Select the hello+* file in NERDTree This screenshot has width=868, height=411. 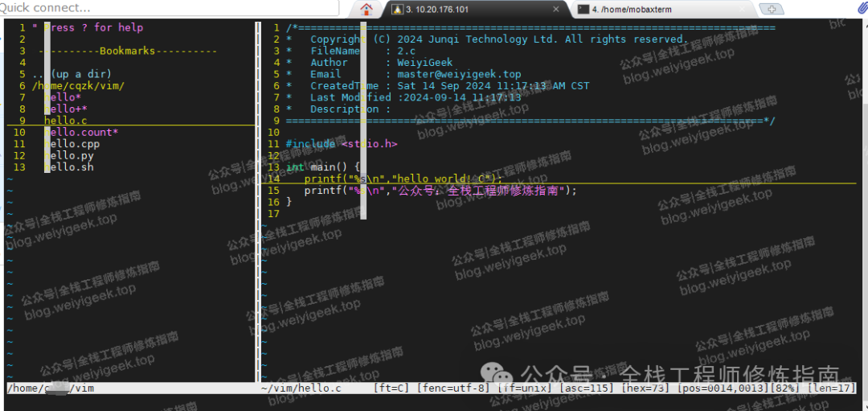pos(66,109)
